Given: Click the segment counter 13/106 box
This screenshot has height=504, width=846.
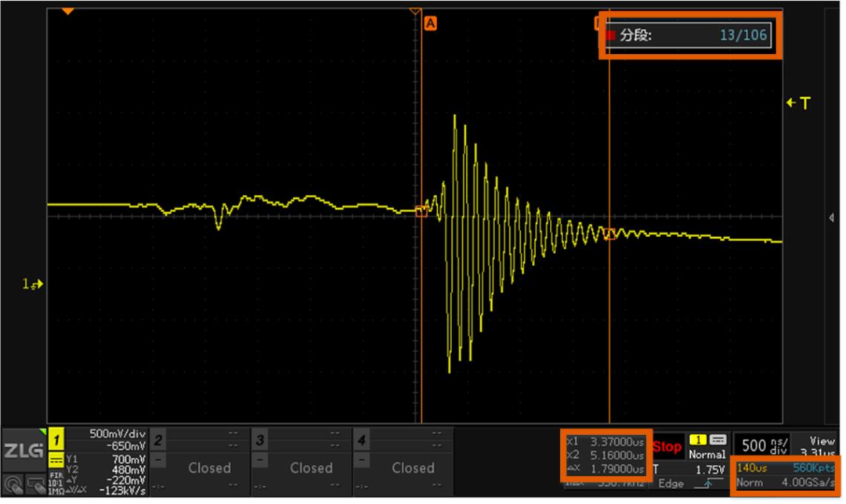Looking at the screenshot, I should [689, 35].
